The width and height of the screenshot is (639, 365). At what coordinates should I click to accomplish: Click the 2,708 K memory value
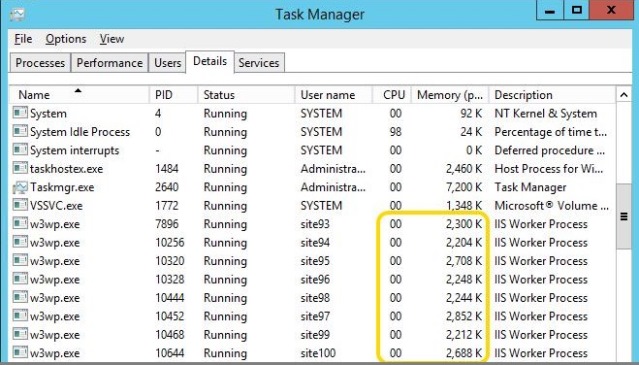(x=464, y=261)
